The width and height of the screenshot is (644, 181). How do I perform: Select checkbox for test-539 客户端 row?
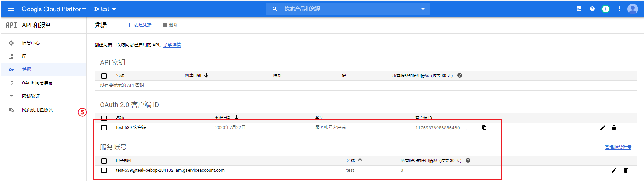click(x=104, y=128)
